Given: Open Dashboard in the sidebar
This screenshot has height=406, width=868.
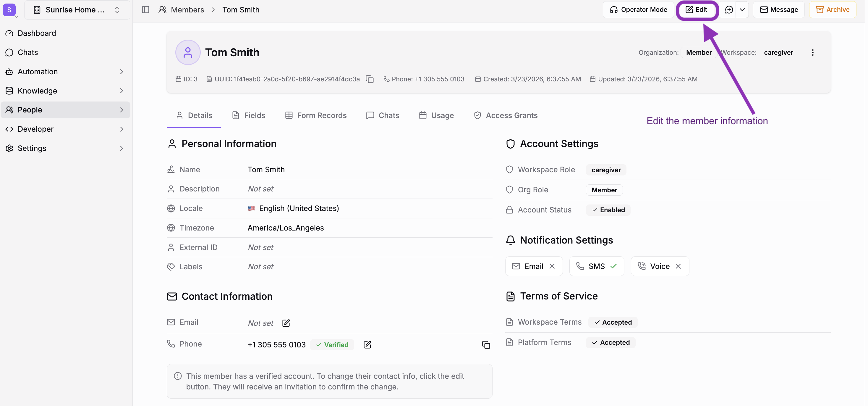Looking at the screenshot, I should [x=36, y=33].
